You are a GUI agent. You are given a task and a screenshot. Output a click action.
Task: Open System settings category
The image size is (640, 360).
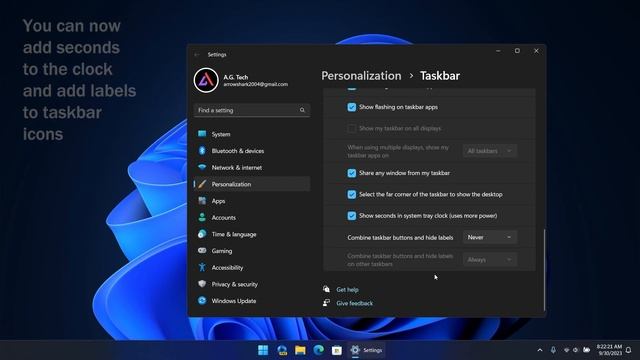(x=252, y=134)
